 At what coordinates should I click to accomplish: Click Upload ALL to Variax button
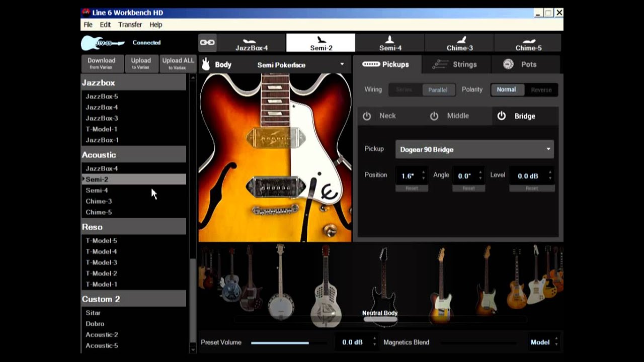tap(178, 63)
